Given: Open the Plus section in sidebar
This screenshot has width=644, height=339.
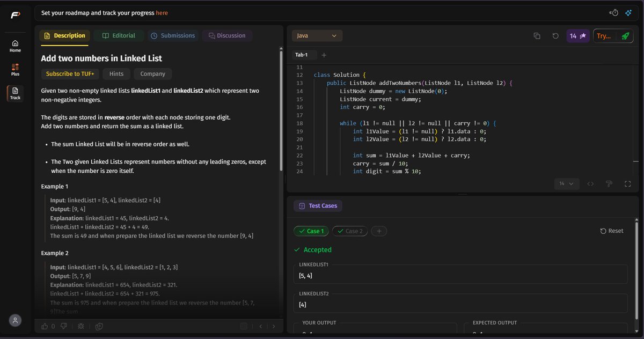Looking at the screenshot, I should point(15,70).
